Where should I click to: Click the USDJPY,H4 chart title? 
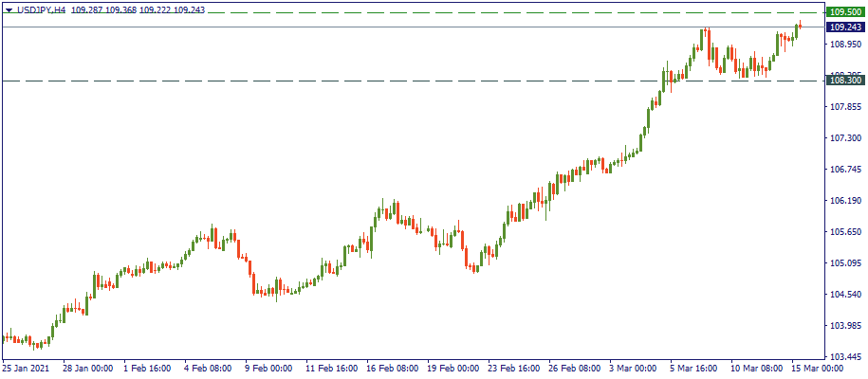[x=42, y=9]
